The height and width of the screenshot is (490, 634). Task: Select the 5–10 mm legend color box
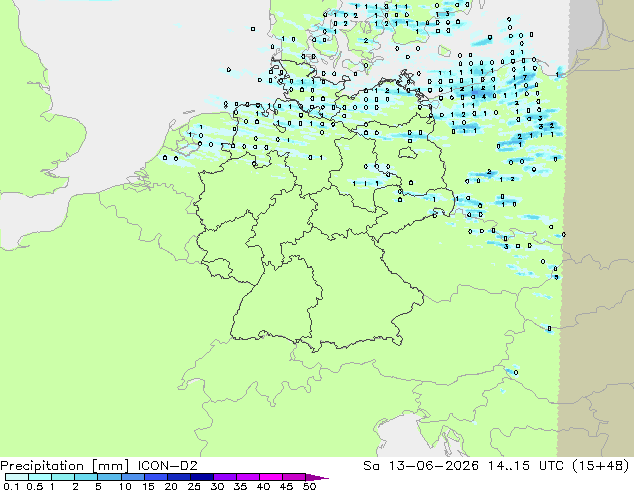point(109,477)
